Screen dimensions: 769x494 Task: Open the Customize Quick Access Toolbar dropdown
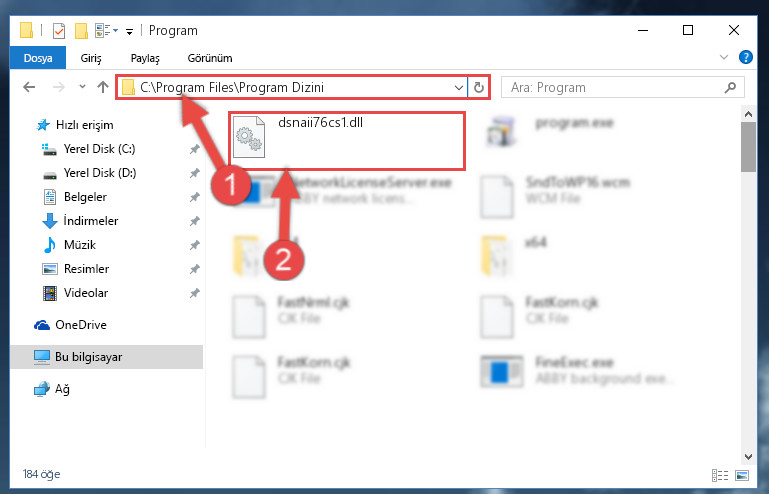pos(129,32)
